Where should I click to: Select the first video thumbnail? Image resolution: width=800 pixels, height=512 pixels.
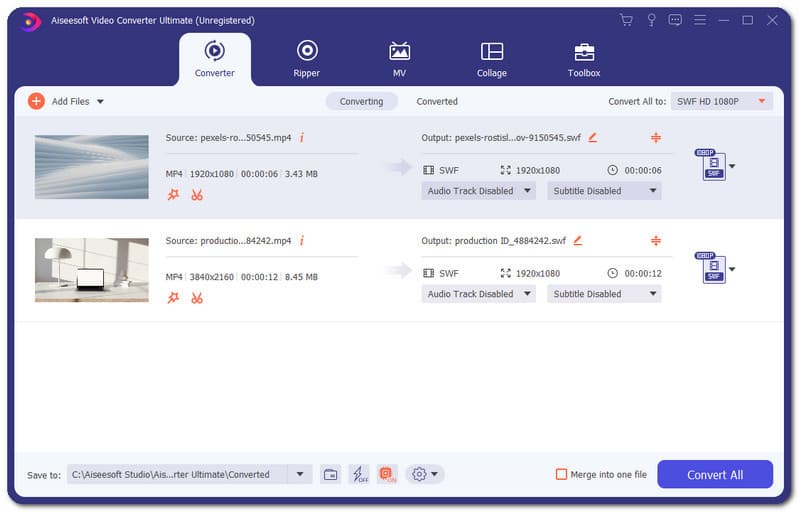(91, 167)
